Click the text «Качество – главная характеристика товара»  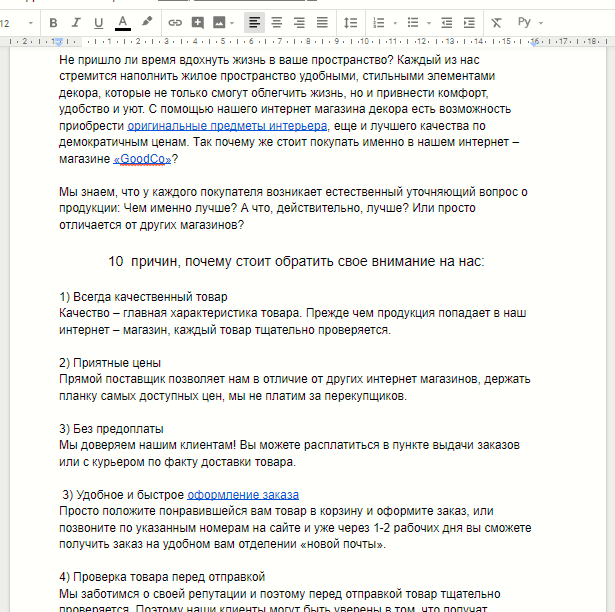pyautogui.click(x=180, y=313)
